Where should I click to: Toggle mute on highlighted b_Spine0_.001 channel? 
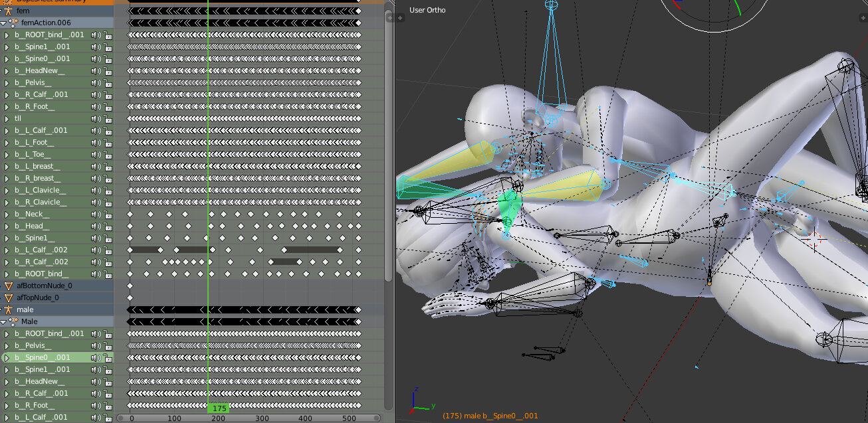pos(96,357)
